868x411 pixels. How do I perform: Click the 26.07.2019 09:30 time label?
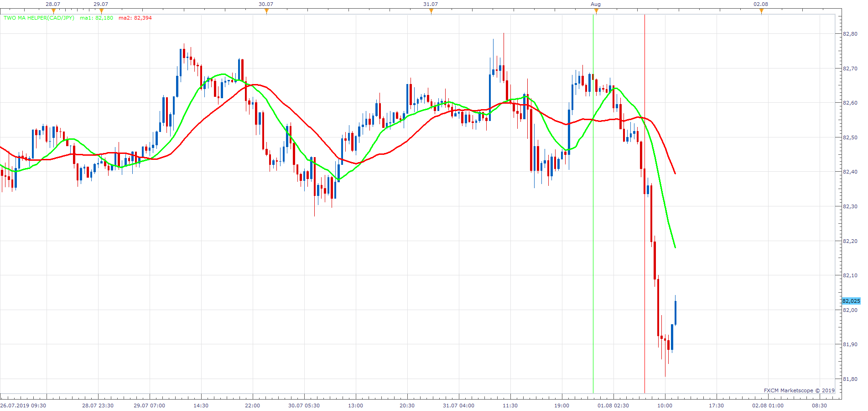pos(23,406)
